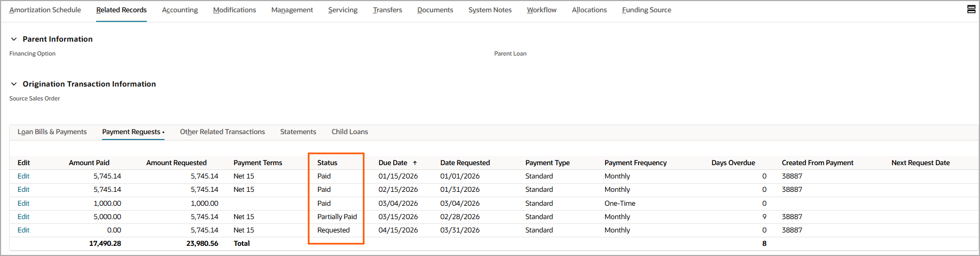Open the Child Loans subtab
Viewport: 980px width, 256px height.
coord(349,132)
